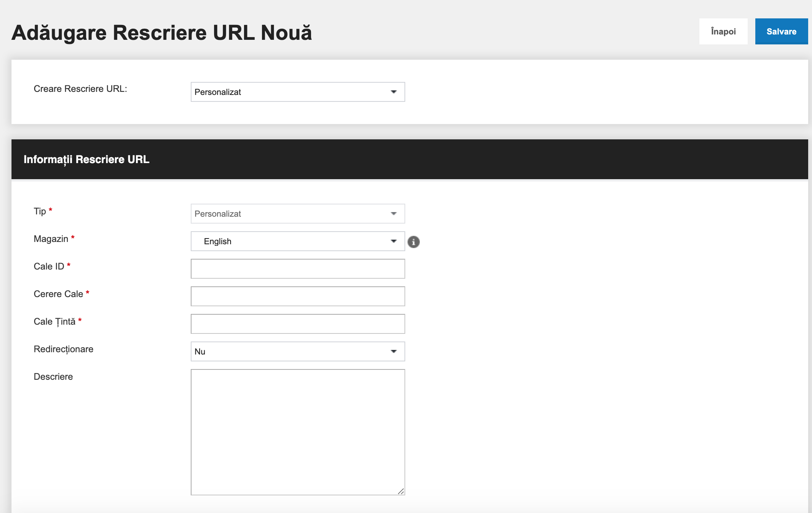Click into the Cerere Cale text field
This screenshot has width=812, height=513.
click(x=298, y=296)
